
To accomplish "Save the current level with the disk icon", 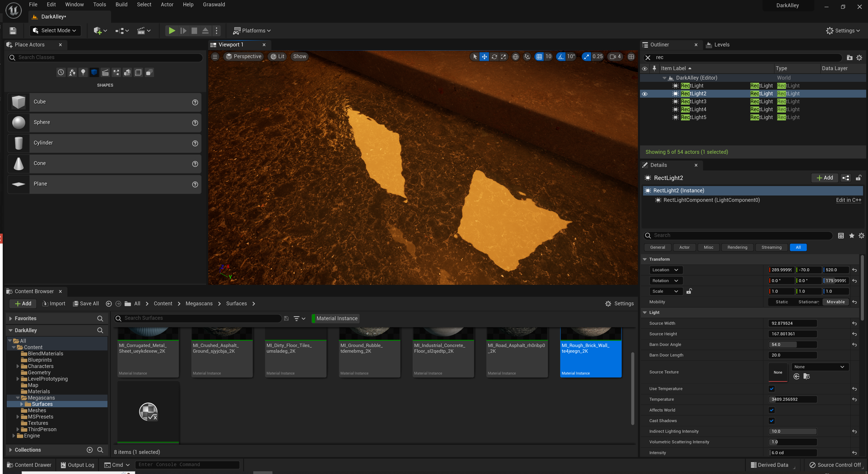I will [x=13, y=31].
